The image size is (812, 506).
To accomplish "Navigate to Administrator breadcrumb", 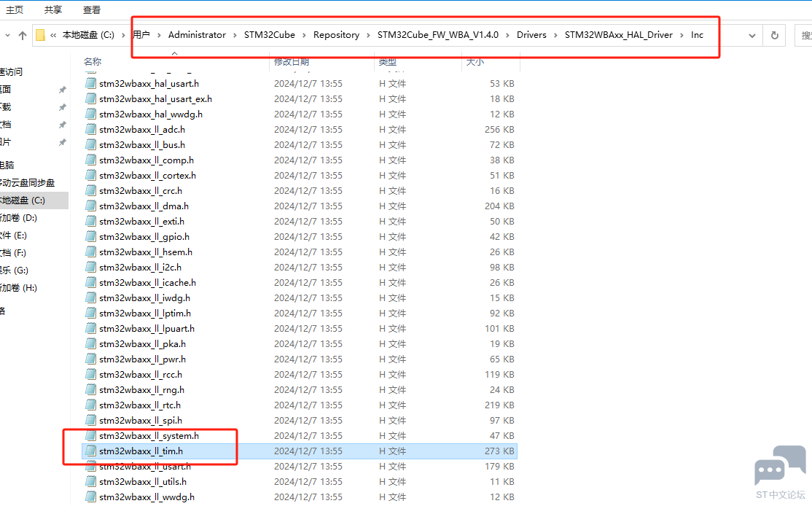I will pos(197,35).
